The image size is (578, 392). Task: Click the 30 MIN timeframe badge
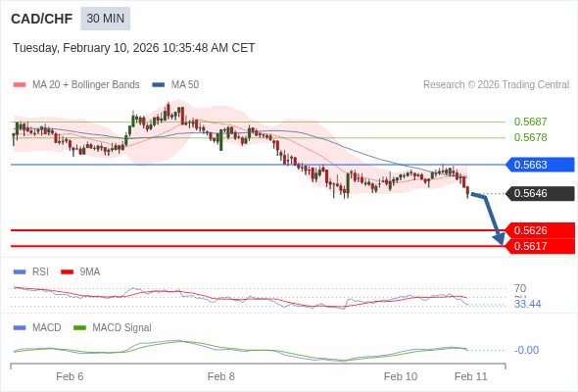tap(106, 19)
